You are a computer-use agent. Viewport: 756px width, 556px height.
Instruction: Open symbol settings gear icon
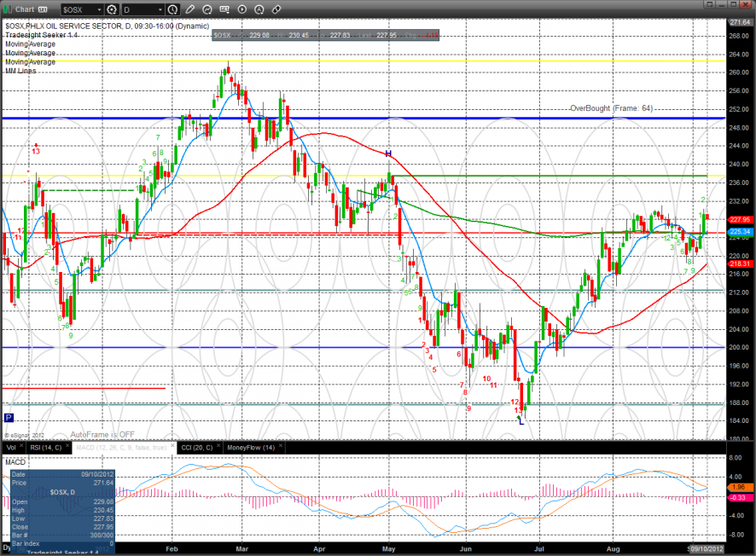(112, 9)
